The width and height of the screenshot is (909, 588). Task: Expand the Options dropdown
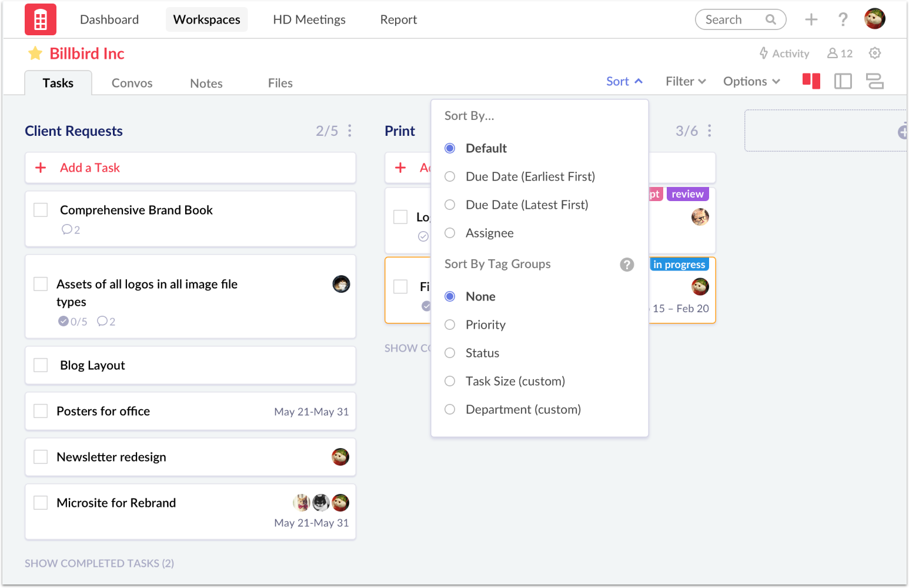click(751, 81)
